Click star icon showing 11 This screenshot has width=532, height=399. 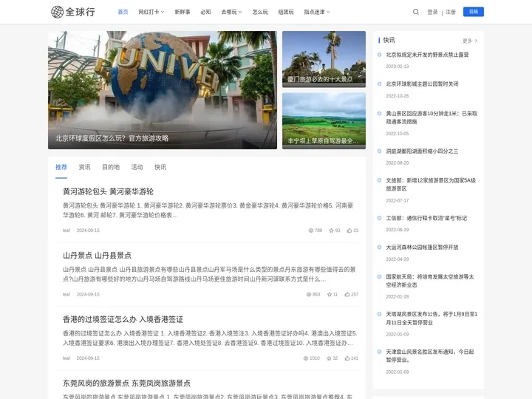point(329,295)
